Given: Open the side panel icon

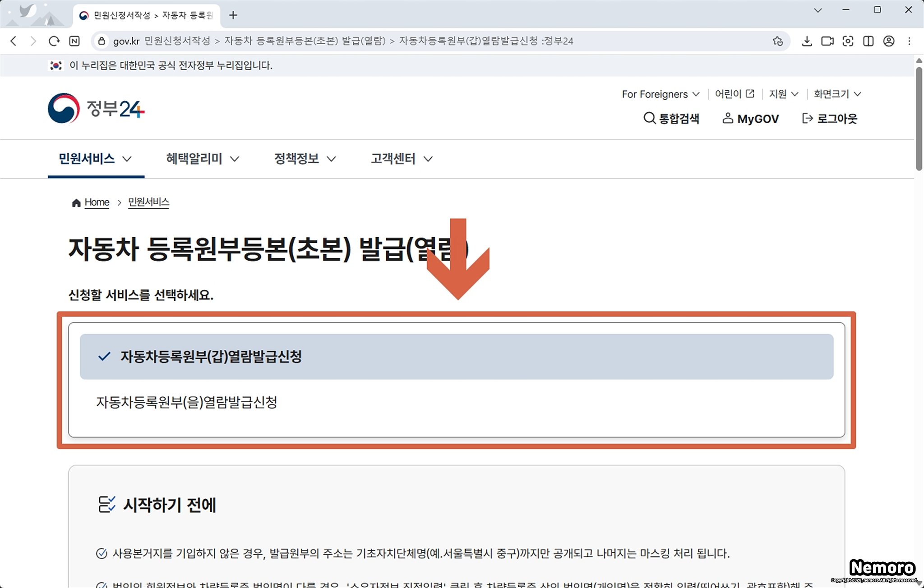Looking at the screenshot, I should (868, 41).
